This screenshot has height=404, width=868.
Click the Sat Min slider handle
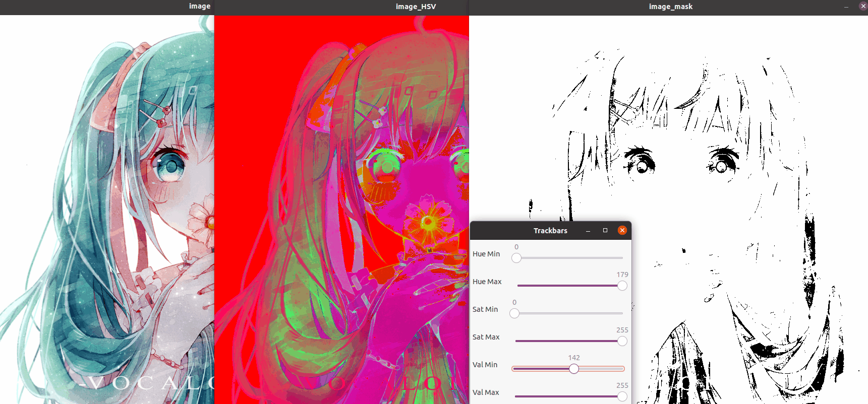[514, 313]
